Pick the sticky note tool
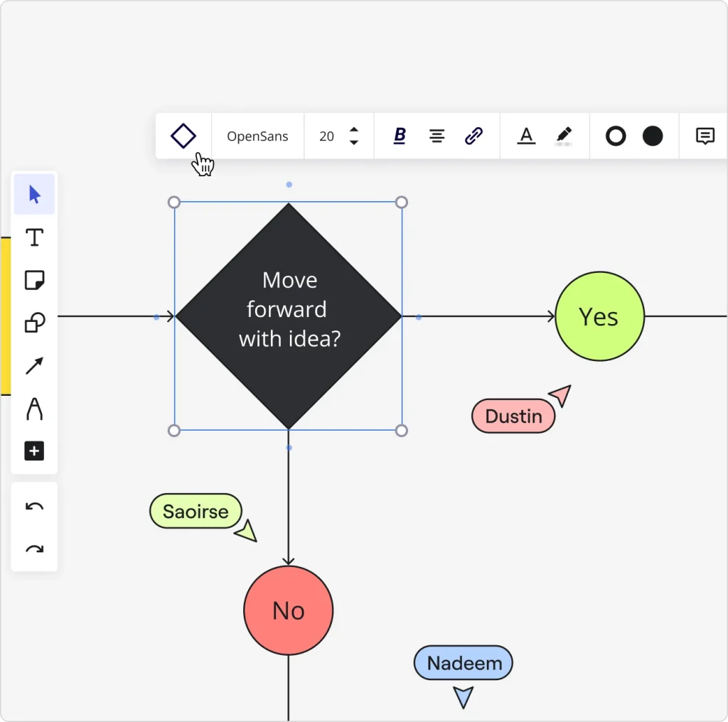Screen dimensions: 728x722 coord(34,280)
